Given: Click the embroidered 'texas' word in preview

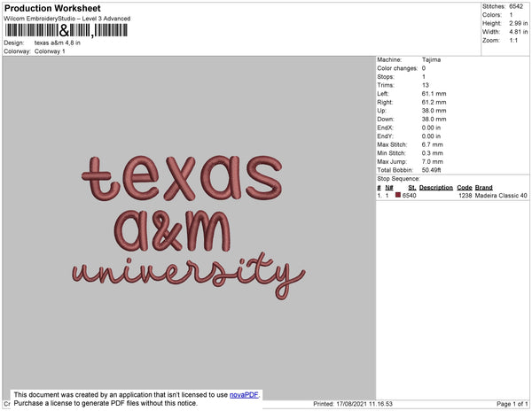Looking at the screenshot, I should [x=182, y=178].
